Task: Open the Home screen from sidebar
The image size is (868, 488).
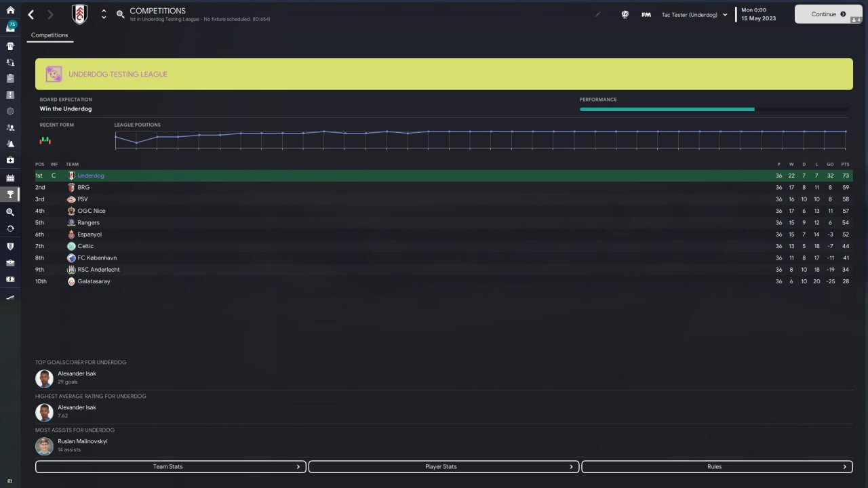Action: [10, 10]
